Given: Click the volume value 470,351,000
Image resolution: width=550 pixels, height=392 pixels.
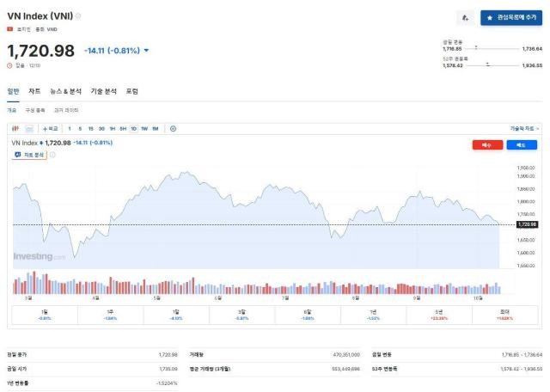Looking at the screenshot, I should (346, 355).
